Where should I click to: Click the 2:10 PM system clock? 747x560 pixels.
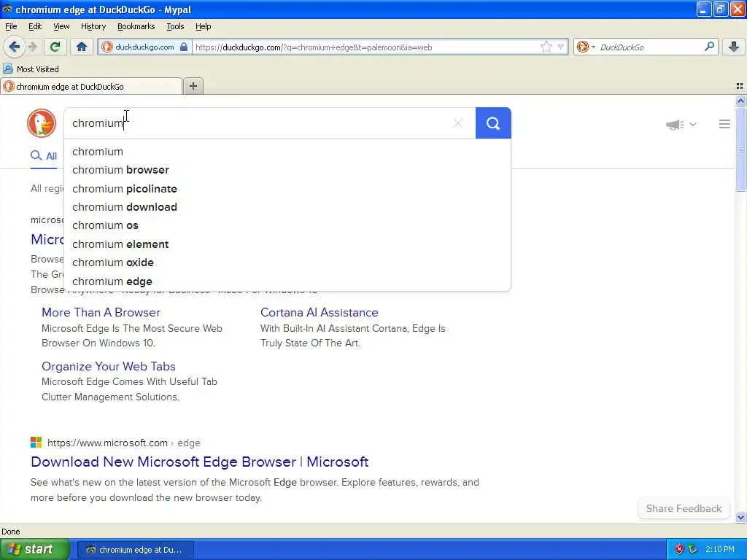[x=719, y=549]
